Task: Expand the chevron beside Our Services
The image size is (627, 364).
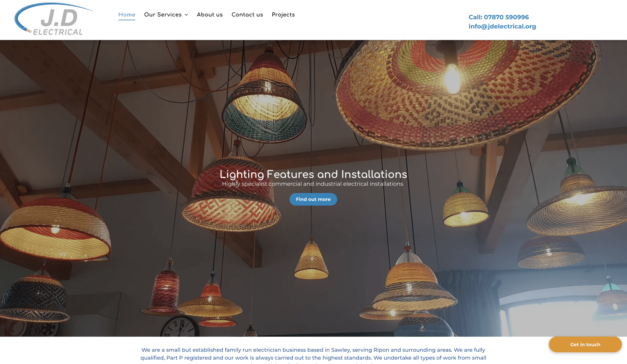Action: point(186,15)
